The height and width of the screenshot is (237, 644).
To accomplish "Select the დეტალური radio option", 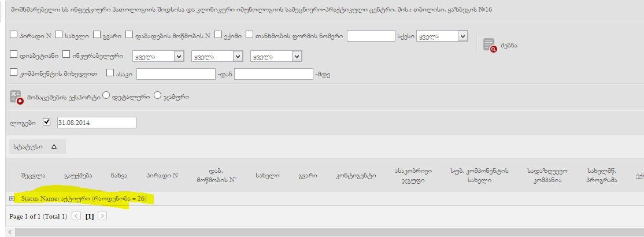I will 106,96.
